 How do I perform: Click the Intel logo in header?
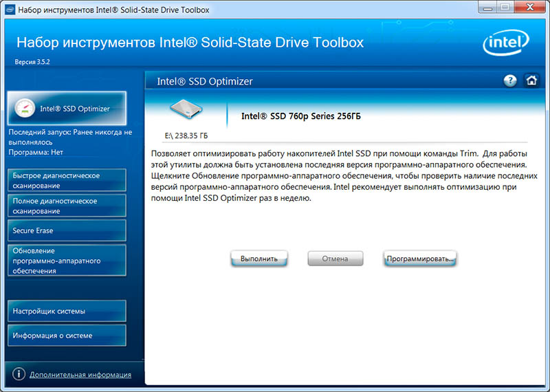click(x=505, y=43)
